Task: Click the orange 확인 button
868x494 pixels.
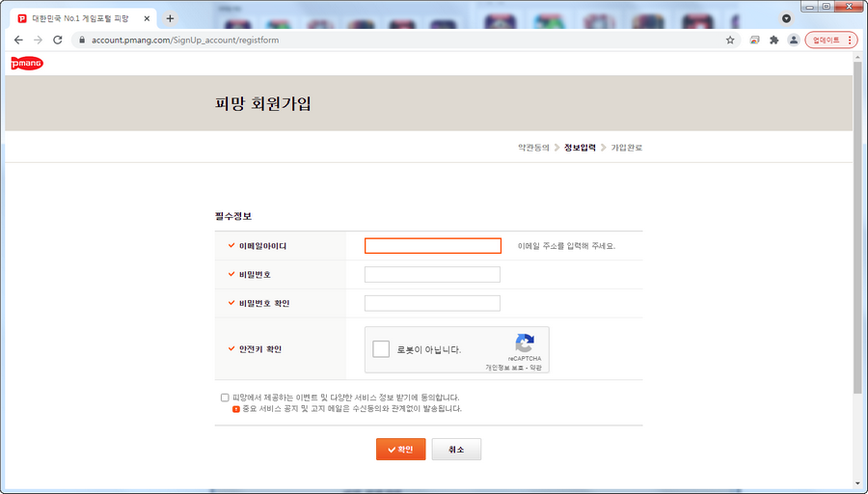Action: [401, 450]
